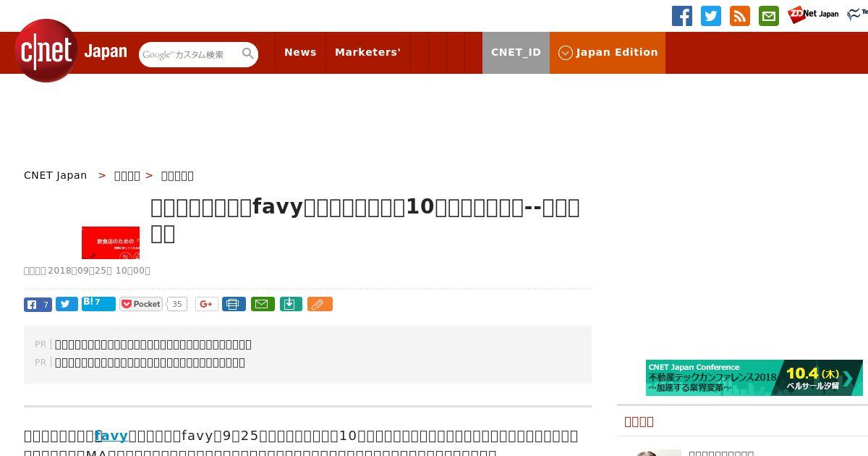Open the News menu

pyautogui.click(x=300, y=52)
